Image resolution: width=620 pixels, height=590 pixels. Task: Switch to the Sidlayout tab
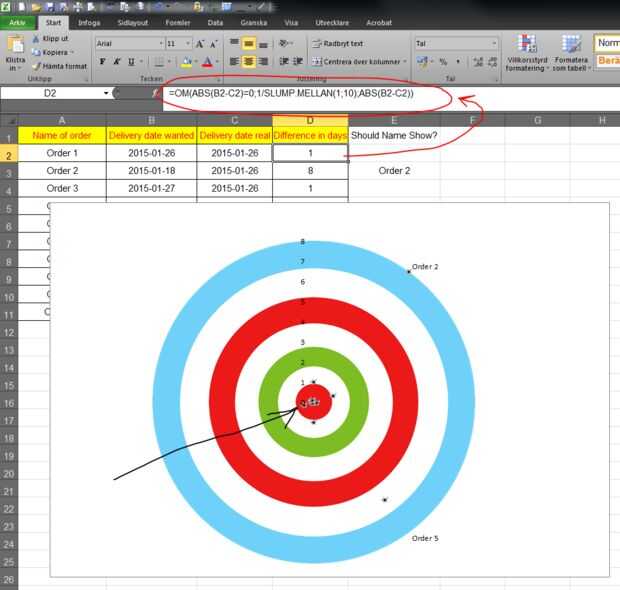pos(132,23)
